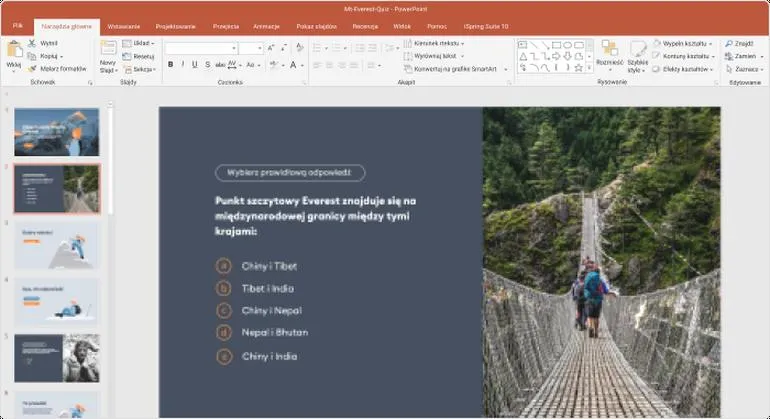The width and height of the screenshot is (770, 419).
Task: Click the Rozmieść arrange icon
Action: (x=609, y=48)
